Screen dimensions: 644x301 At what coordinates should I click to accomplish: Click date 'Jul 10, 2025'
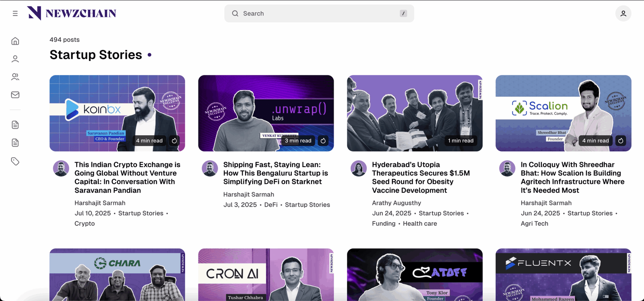(x=93, y=213)
